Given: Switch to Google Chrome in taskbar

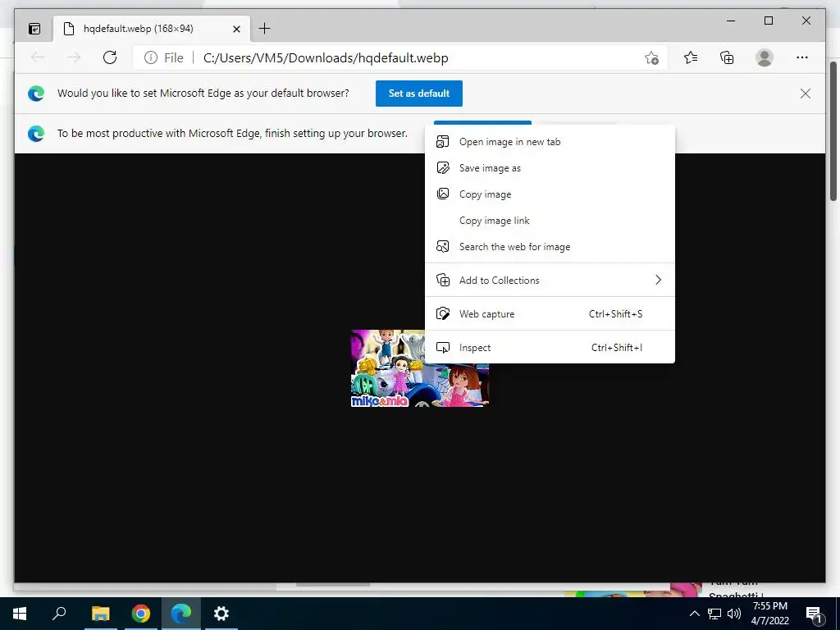Looking at the screenshot, I should [x=141, y=614].
